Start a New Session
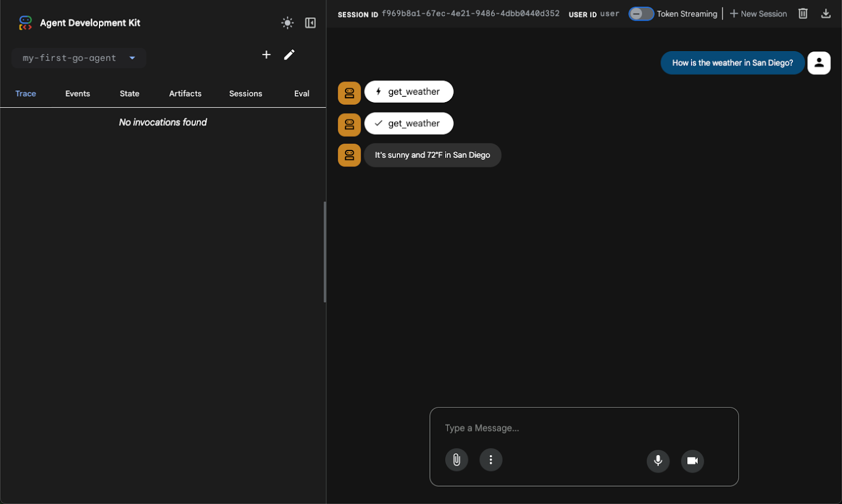This screenshot has height=504, width=842. click(758, 14)
